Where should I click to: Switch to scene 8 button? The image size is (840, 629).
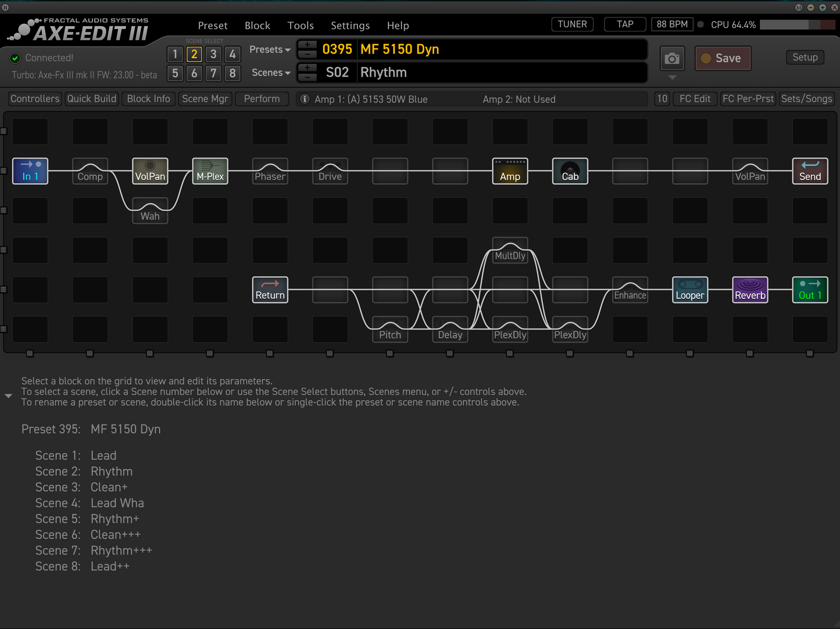[233, 73]
